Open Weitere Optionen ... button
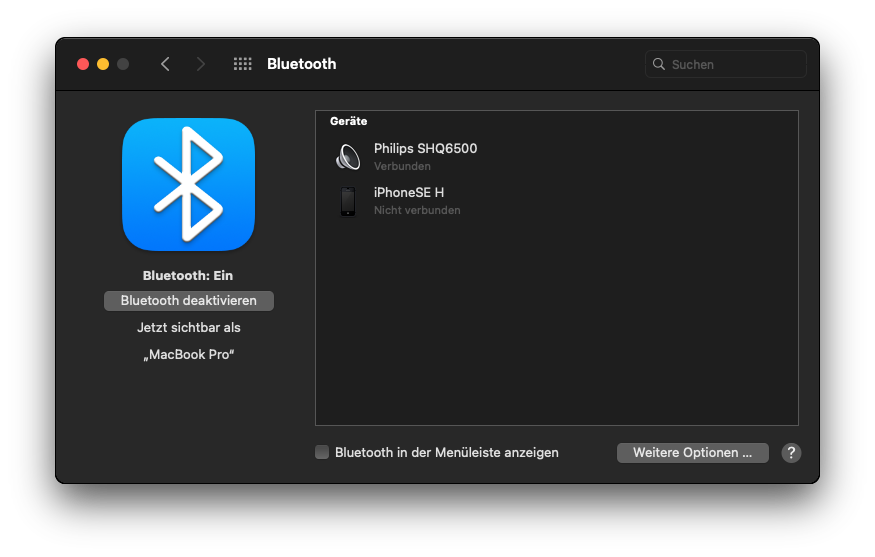Image resolution: width=875 pixels, height=557 pixels. [693, 453]
